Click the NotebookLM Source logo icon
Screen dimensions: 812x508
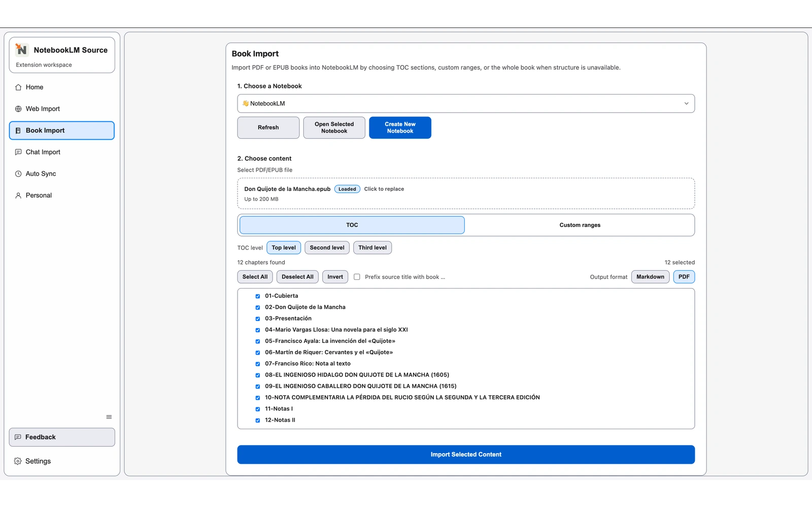[x=21, y=49]
